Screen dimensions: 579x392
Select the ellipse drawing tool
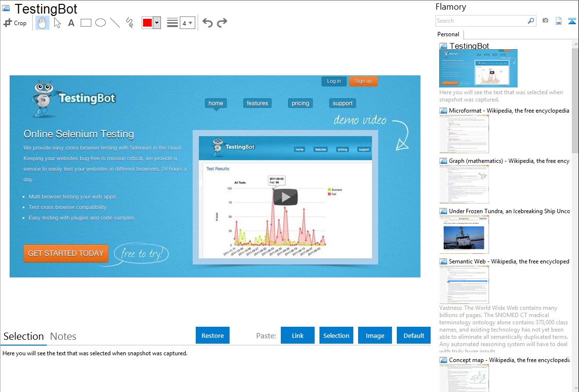101,23
